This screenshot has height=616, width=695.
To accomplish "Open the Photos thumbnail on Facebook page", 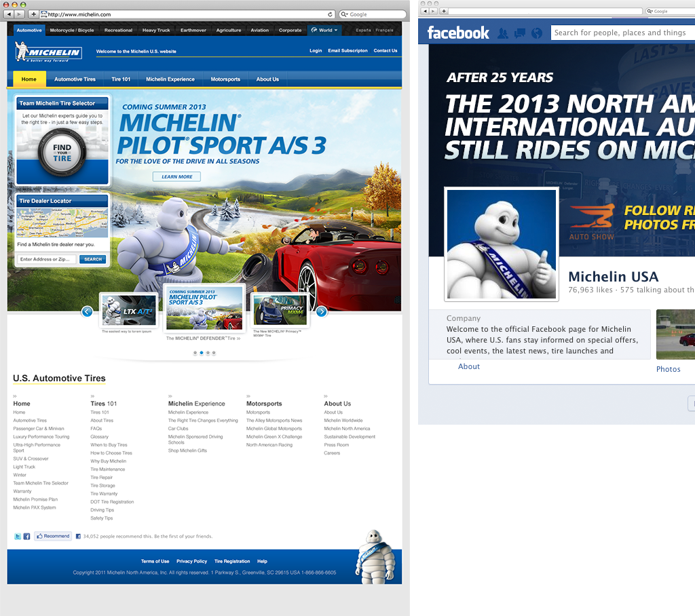I will [675, 334].
